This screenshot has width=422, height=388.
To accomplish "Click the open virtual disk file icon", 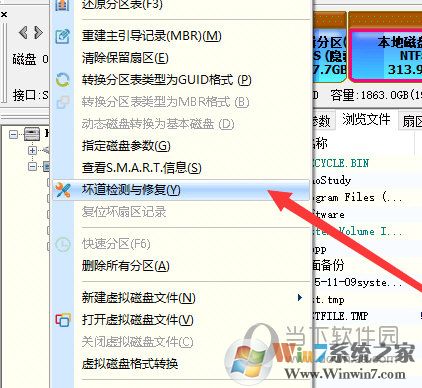I will [63, 320].
